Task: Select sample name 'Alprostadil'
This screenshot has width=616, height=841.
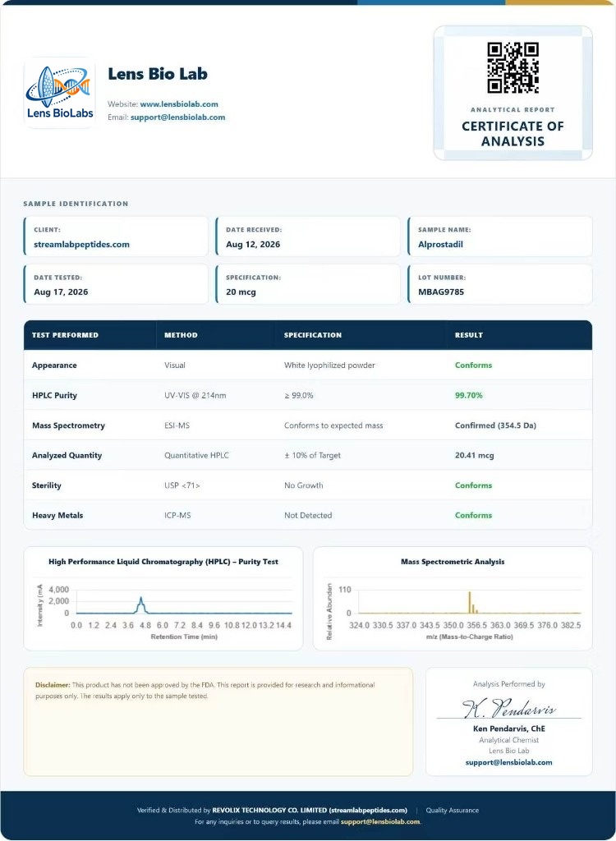Action: [x=440, y=245]
